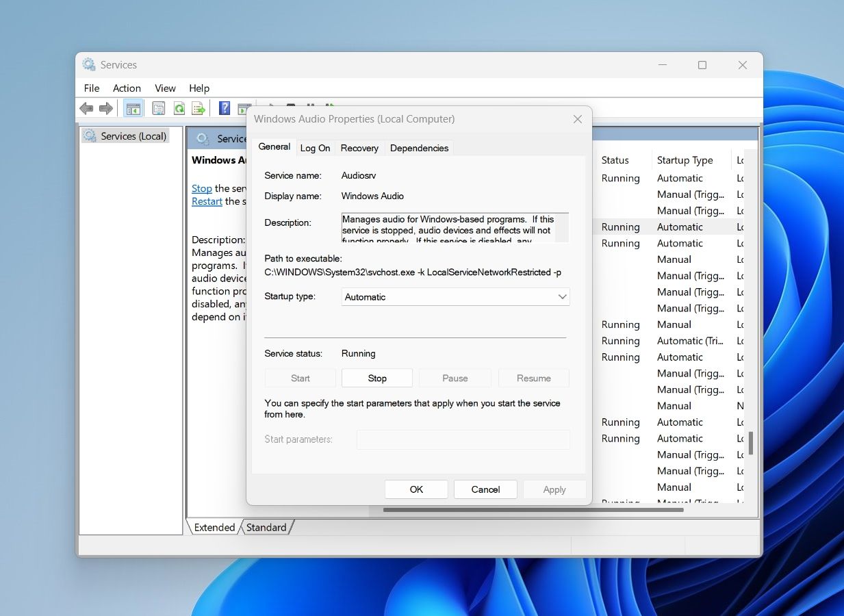Open the Properties toolbar icon
Viewport: 844px width, 616px height.
click(159, 108)
